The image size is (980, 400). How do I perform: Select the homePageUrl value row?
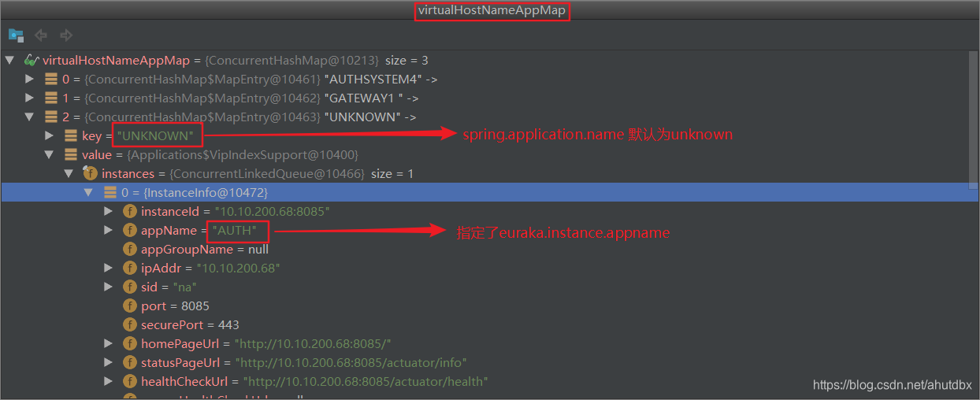(x=266, y=343)
